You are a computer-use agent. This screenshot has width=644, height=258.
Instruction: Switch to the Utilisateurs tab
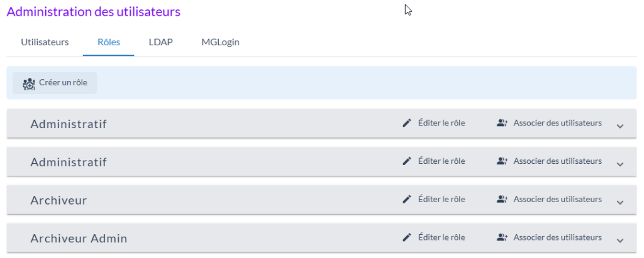pyautogui.click(x=45, y=43)
